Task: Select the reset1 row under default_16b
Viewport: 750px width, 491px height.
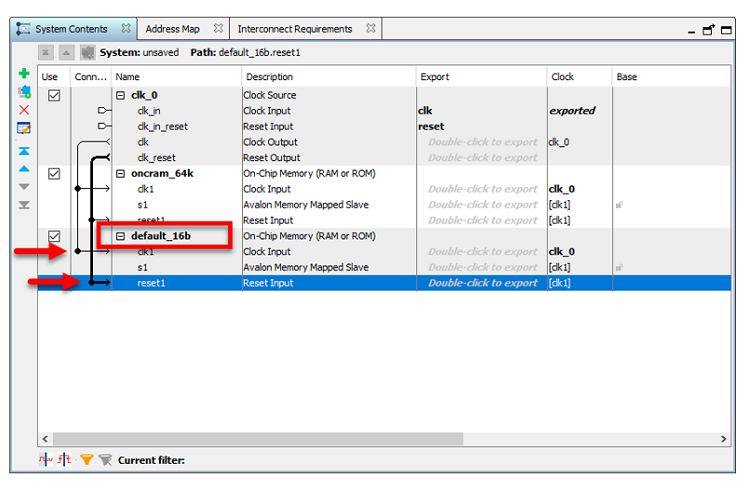Action: (384, 283)
